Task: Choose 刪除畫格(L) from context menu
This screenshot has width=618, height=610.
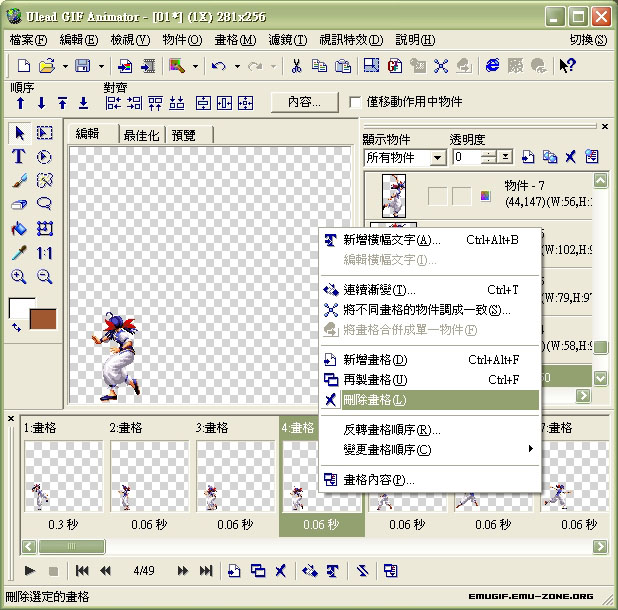Action: click(x=430, y=400)
